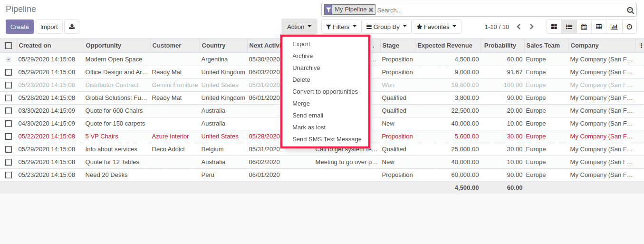Open the Action dropdown

(x=299, y=27)
